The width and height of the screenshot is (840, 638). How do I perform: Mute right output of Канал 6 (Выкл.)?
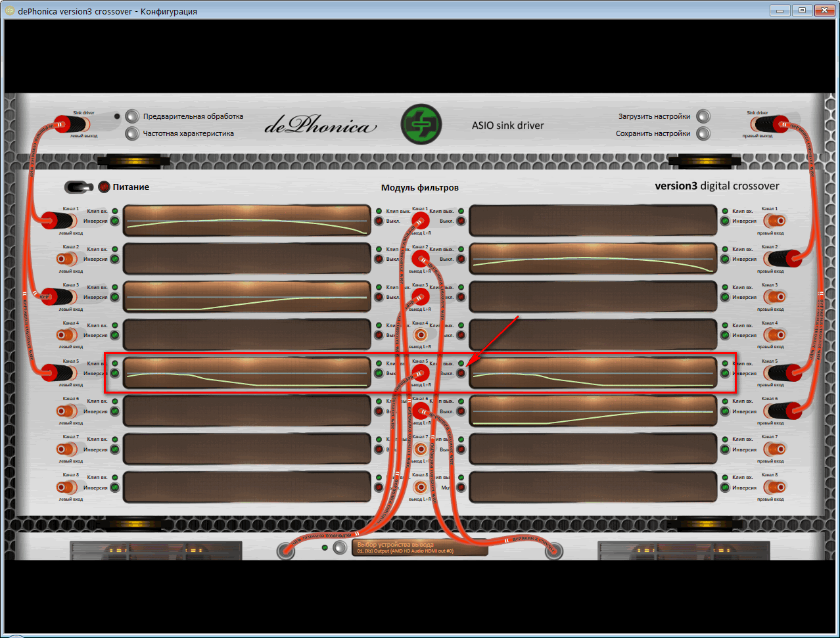coord(461,412)
